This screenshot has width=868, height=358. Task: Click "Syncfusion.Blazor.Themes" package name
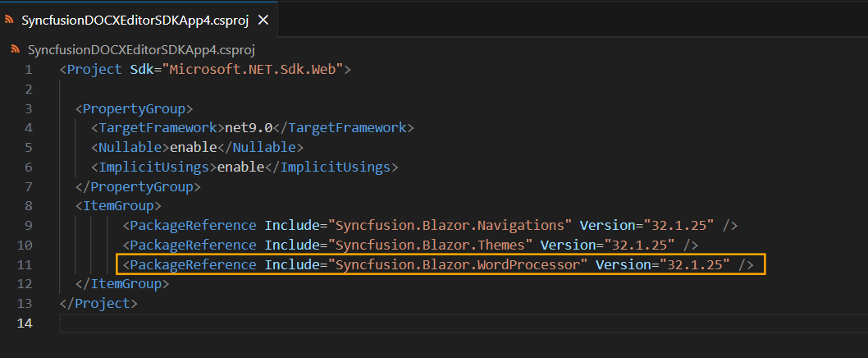(430, 245)
